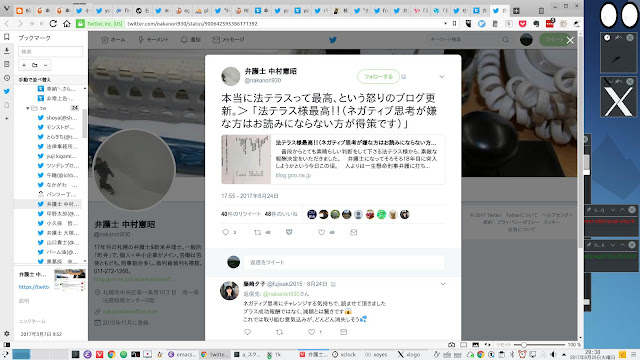640x360 pixels.
Task: Switch to the first browser tab
Action: [x=22, y=11]
